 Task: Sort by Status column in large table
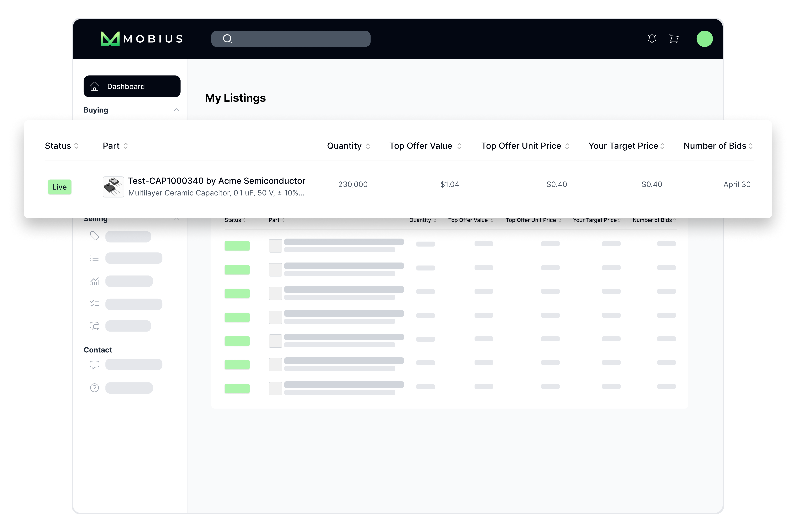(61, 146)
